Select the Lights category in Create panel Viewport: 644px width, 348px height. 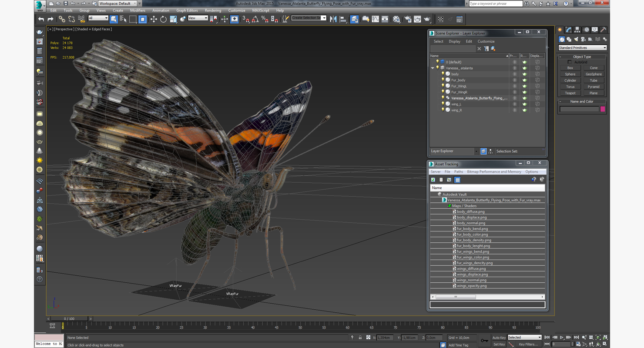[x=576, y=39]
